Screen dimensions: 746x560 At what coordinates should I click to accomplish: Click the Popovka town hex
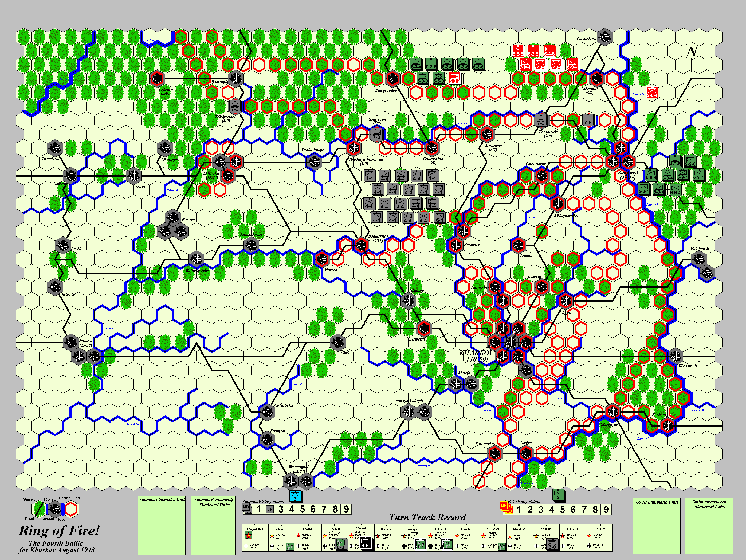tap(267, 440)
